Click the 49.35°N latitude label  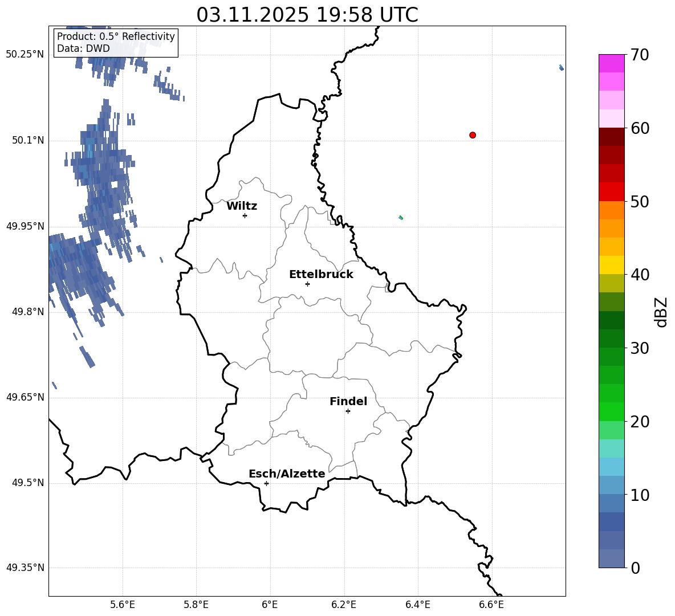[25, 568]
